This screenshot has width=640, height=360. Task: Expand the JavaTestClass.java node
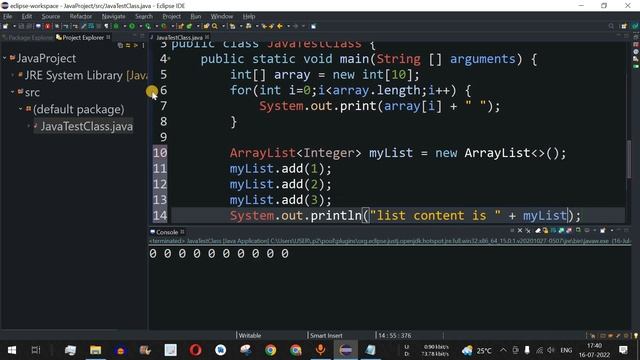[x=29, y=126]
